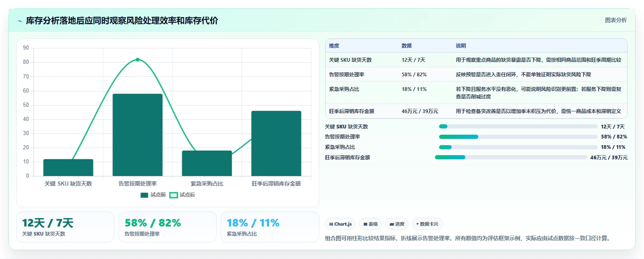Click the footer note starting 组合图可用柱形
Screen dimensions: 644x259
467,239
